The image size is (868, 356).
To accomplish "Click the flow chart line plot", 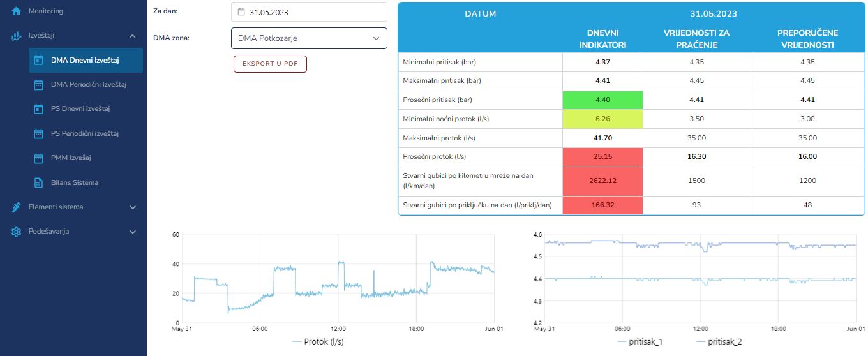I will click(x=338, y=279).
